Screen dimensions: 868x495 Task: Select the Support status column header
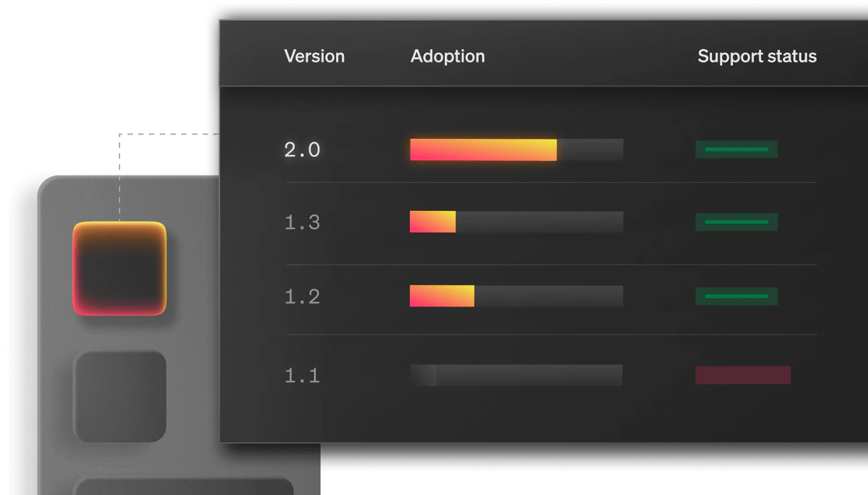(x=756, y=56)
